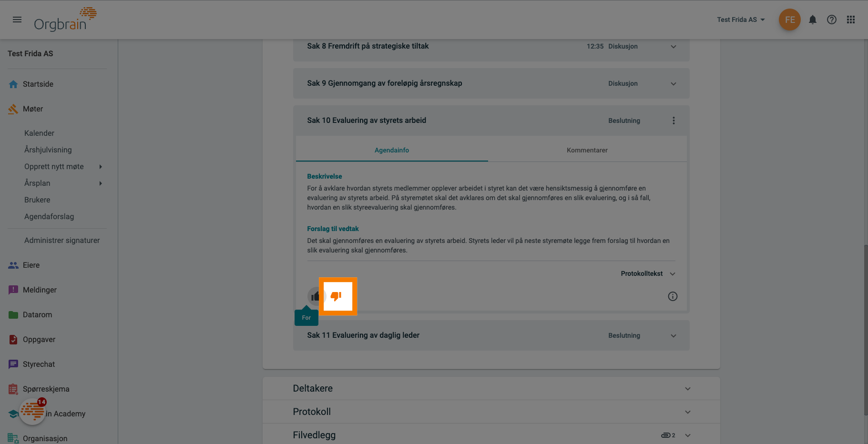Image resolution: width=868 pixels, height=444 pixels.
Task: Expand the Protokolltekst section
Action: 648,273
